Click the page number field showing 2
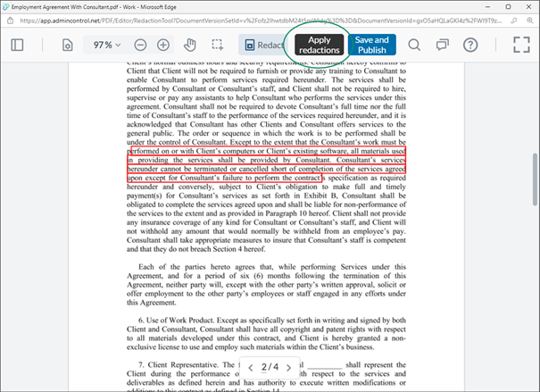This screenshot has height=392, width=540. pos(267,367)
